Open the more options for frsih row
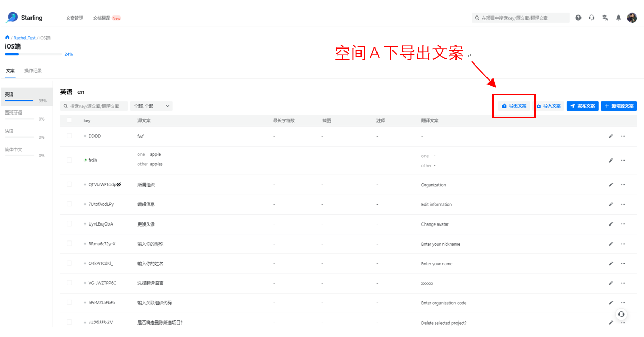Screen dimensions: 644x337 (623, 161)
